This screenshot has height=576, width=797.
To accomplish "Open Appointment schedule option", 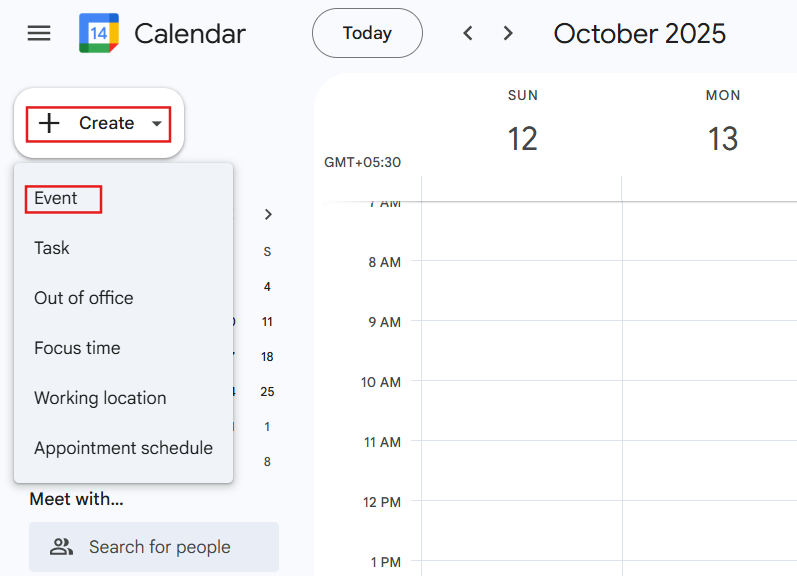I will (x=123, y=448).
